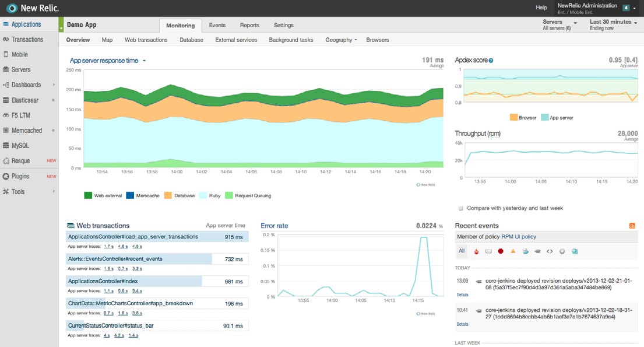Image resolution: width=644 pixels, height=347 pixels.
Task: Filter events by the code brackets icon
Action: point(550,251)
